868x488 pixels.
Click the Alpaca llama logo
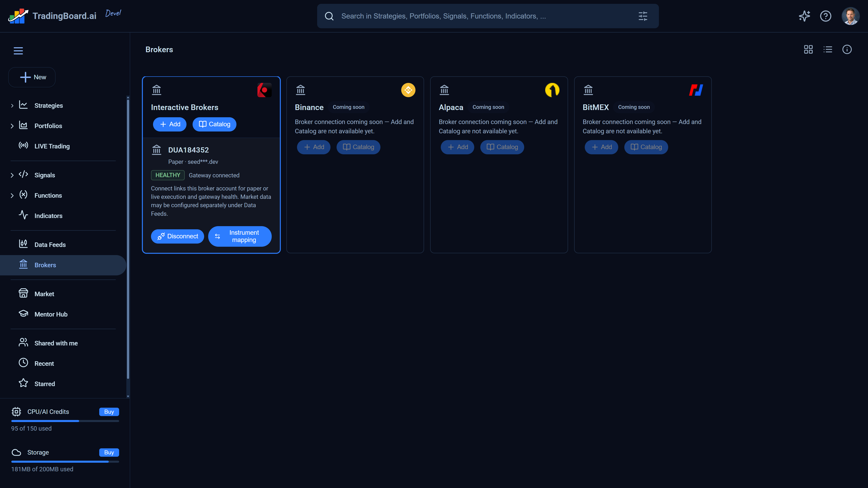[552, 90]
